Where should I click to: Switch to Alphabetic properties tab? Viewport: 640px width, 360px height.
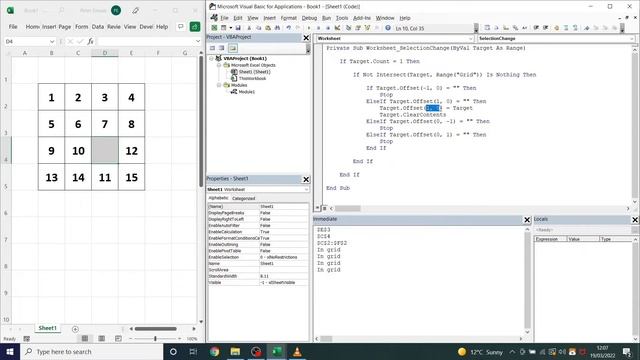pyautogui.click(x=218, y=198)
